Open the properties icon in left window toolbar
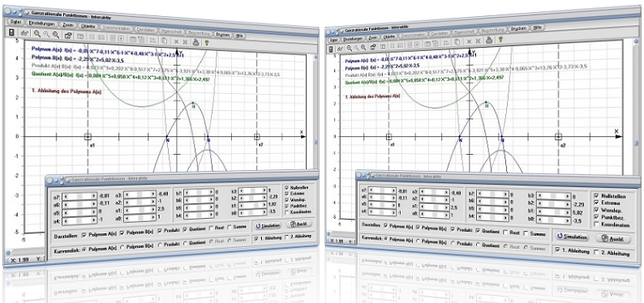 [x=68, y=36]
